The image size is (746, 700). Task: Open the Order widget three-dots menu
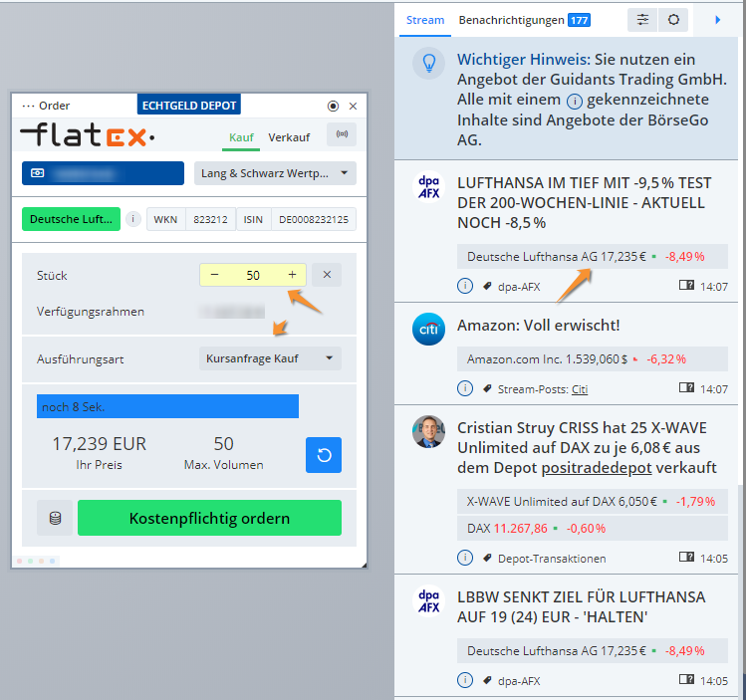click(28, 107)
